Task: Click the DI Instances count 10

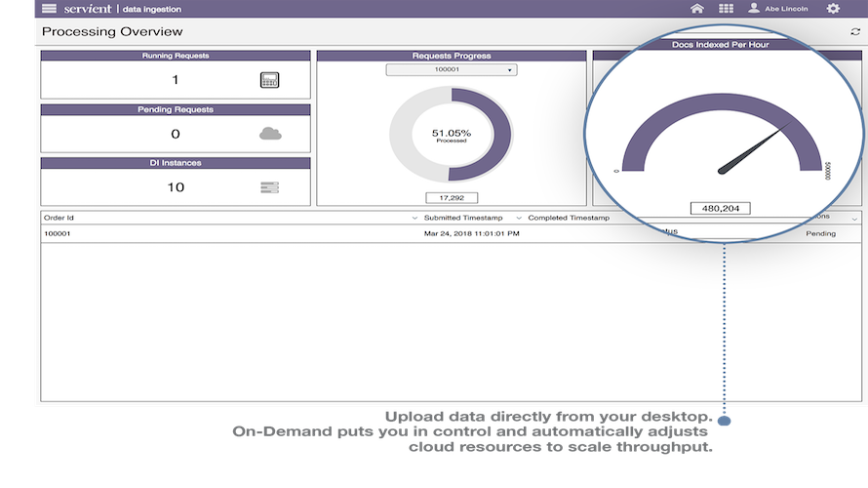Action: click(176, 187)
